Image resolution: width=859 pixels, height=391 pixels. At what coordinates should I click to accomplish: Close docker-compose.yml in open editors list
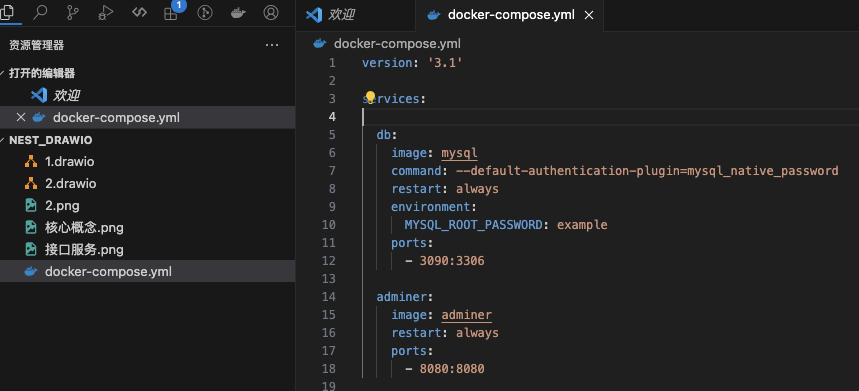click(x=21, y=117)
